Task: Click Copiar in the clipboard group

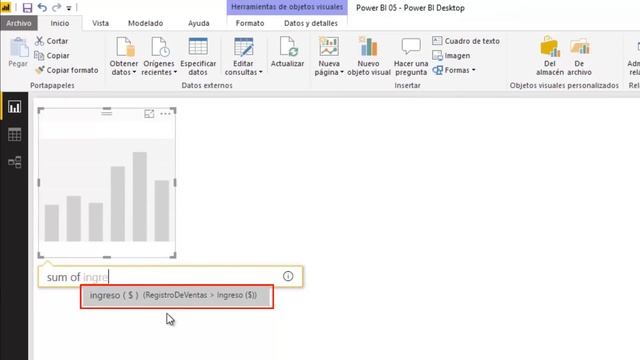Action: pos(52,56)
